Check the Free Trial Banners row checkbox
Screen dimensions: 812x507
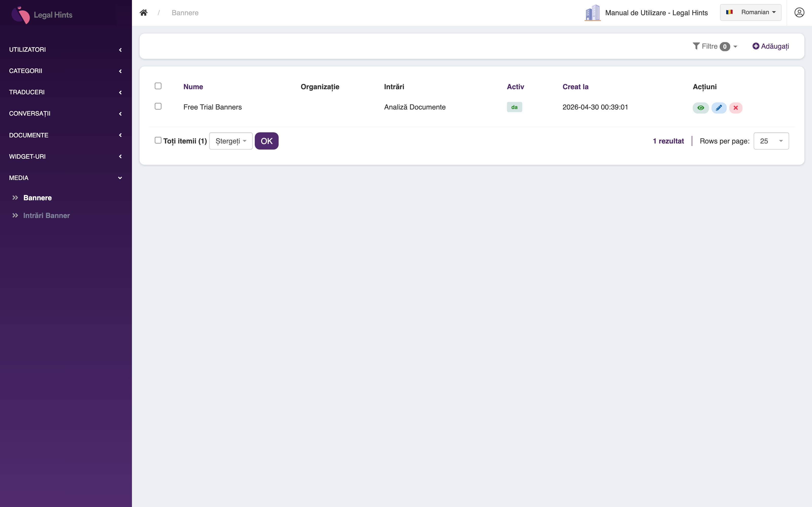pos(158,106)
